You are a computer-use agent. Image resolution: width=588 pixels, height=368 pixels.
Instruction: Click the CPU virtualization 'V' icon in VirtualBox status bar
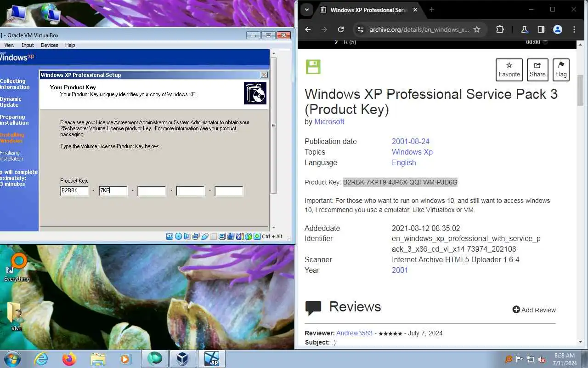point(239,236)
